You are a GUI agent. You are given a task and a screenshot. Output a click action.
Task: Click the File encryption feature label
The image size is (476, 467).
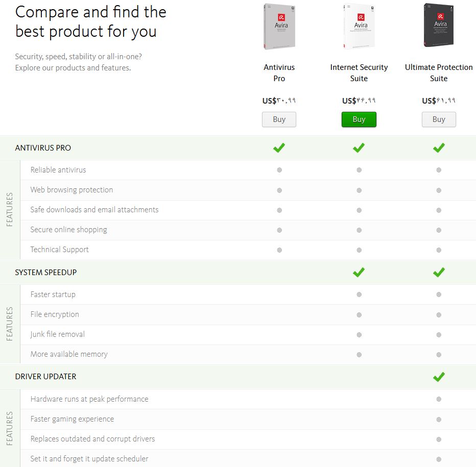click(55, 314)
